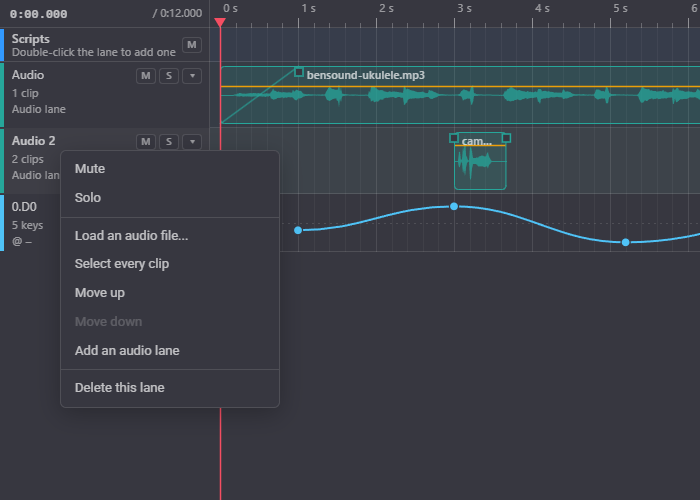The width and height of the screenshot is (700, 500).
Task: Solo the Audio 2 lane with S button
Action: click(169, 142)
